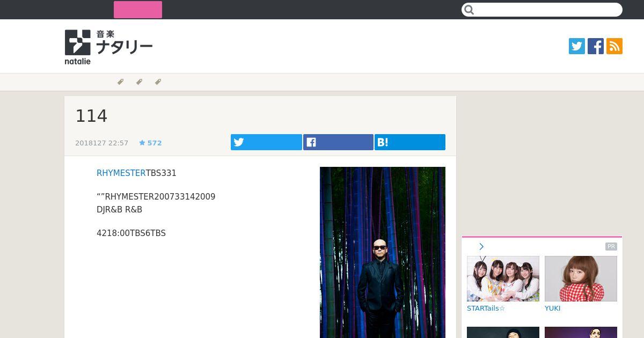Click the pink button in top bar
644x338 pixels.
coord(138,10)
